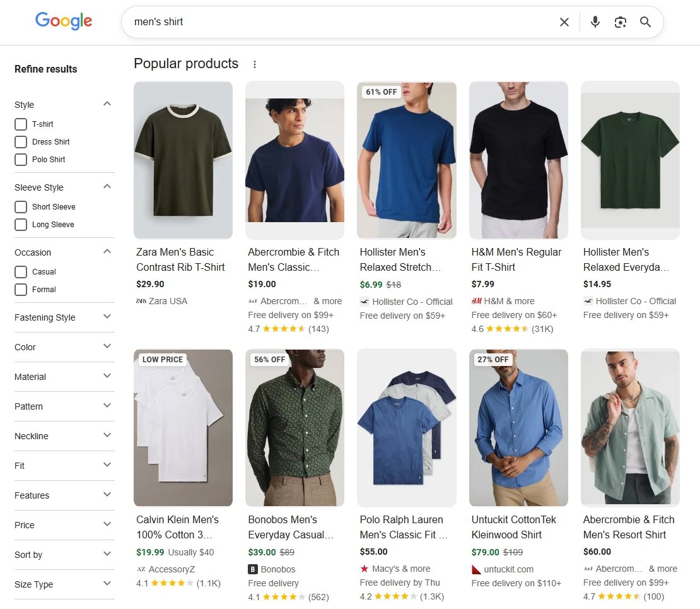Click the Hollister seagull icon

coord(366,302)
